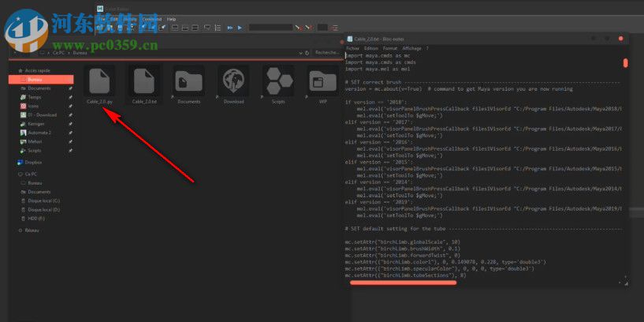
Task: Click search up icon in Script Editor toolbar
Action: pyautogui.click(x=310, y=28)
